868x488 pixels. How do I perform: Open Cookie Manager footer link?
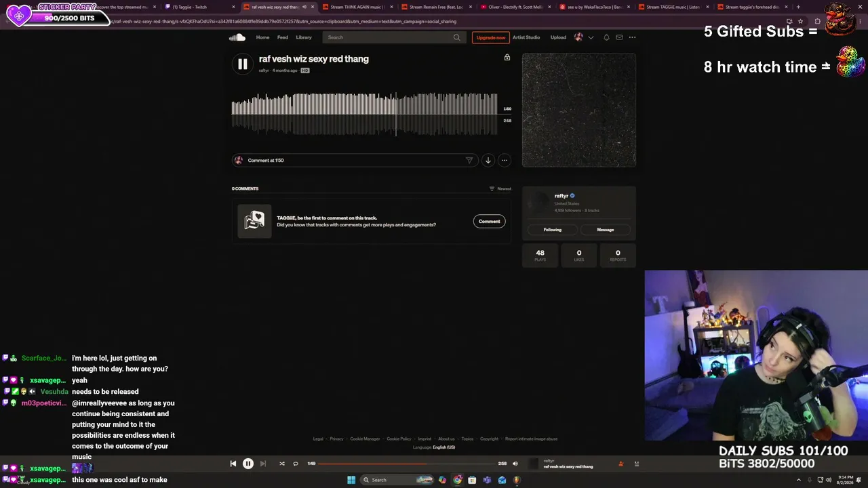click(x=365, y=439)
